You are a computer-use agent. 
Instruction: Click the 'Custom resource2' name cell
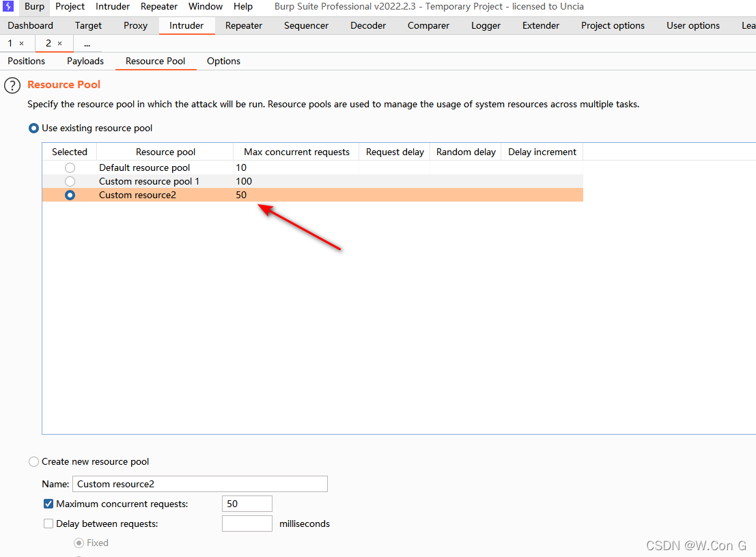165,195
